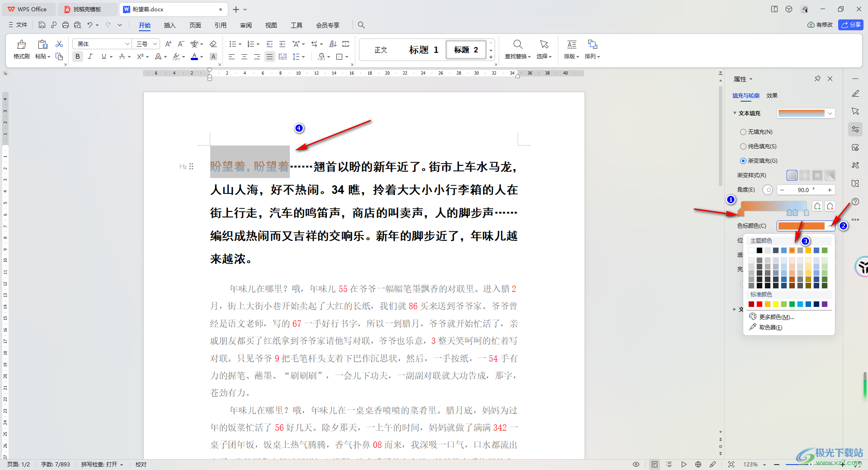Apply the Heading 1 style
868x470 pixels.
[424, 50]
